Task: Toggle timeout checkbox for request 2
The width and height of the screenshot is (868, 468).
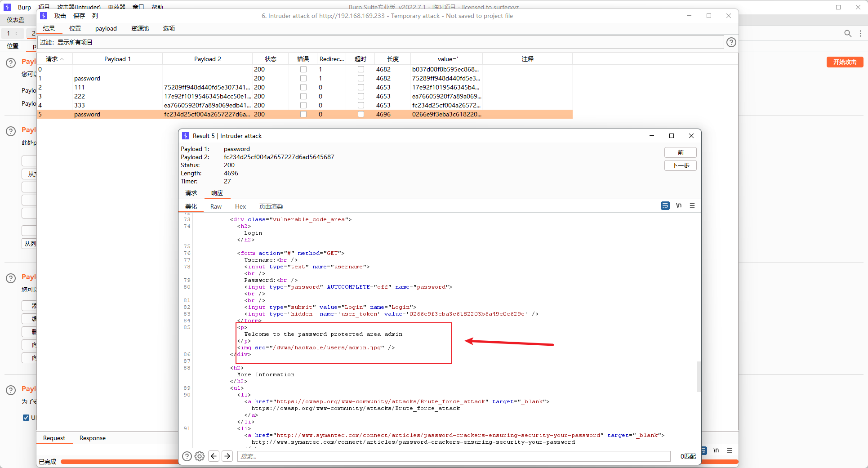Action: [361, 87]
